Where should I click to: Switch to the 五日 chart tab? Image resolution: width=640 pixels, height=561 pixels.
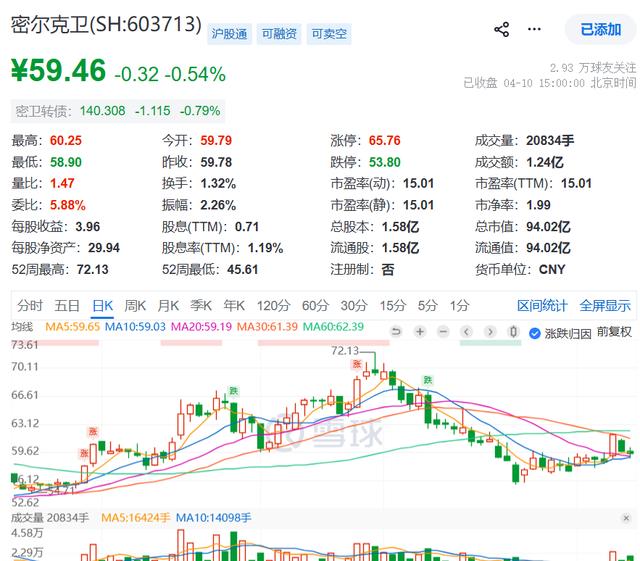[67, 305]
